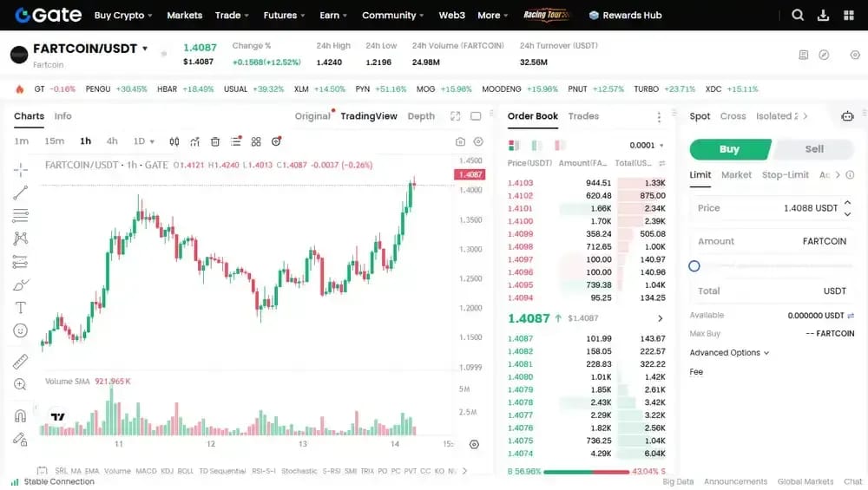The image size is (868, 490).
Task: Show asks-only order book view
Action: tap(560, 146)
